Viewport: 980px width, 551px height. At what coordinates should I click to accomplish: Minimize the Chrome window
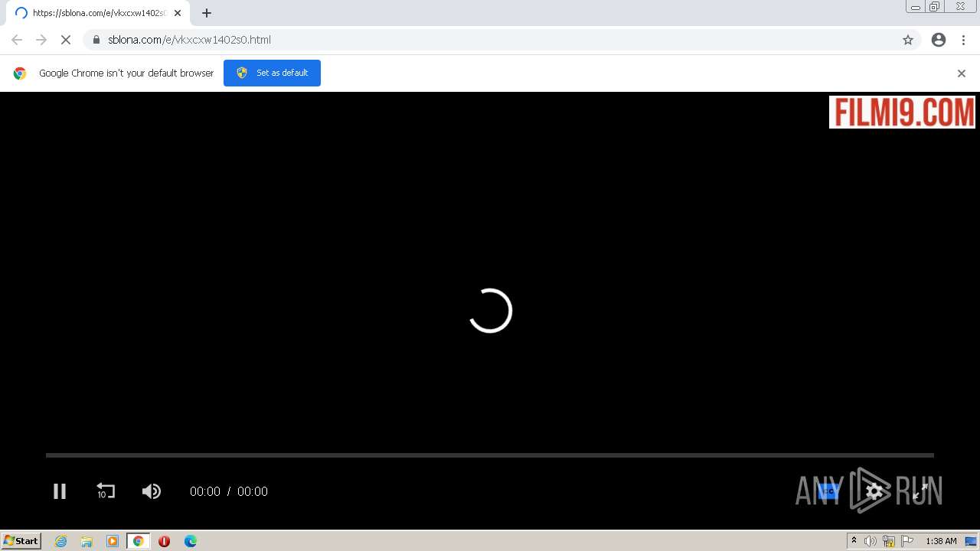[916, 7]
